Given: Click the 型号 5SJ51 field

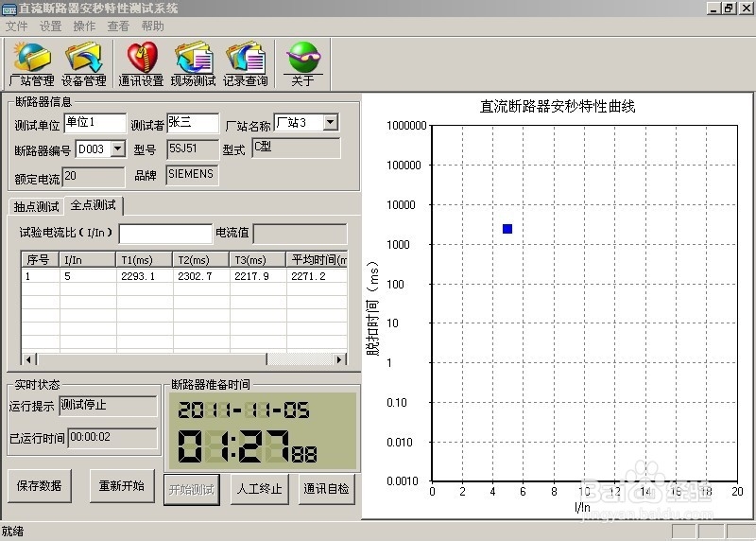Looking at the screenshot, I should click(193, 149).
